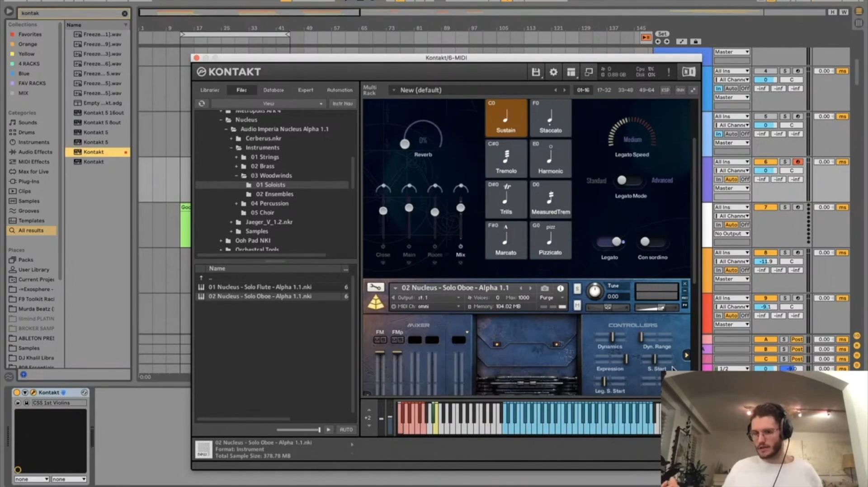Click the Native Instruments logo button

[x=689, y=72]
